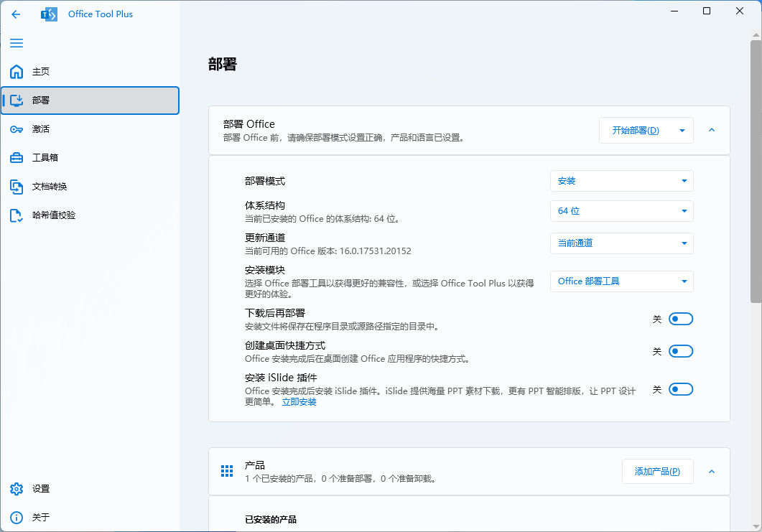Click the 已安装的产品 heading
The image size is (762, 532).
tap(271, 519)
